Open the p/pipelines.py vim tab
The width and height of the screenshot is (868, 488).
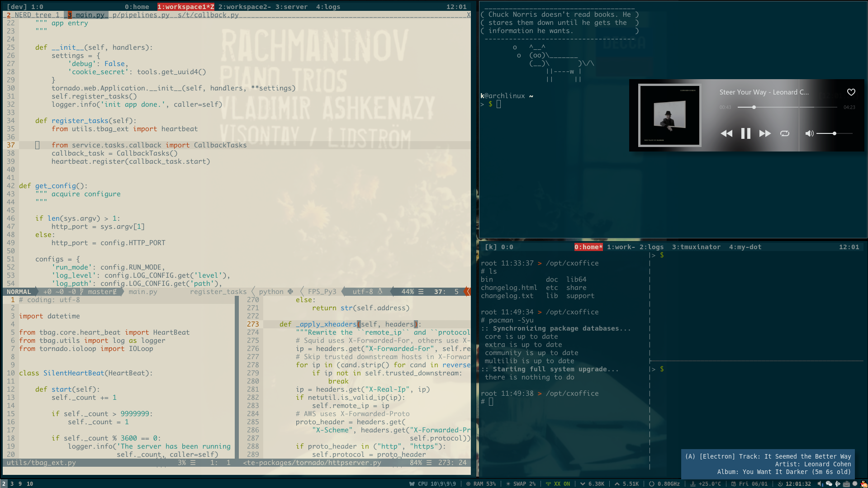tap(141, 15)
